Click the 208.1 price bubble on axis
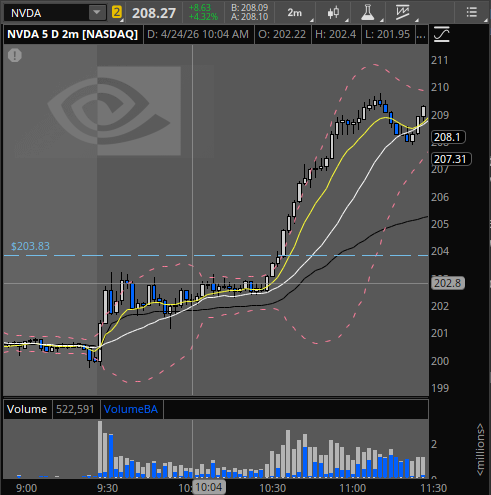This screenshot has width=491, height=495. click(448, 137)
